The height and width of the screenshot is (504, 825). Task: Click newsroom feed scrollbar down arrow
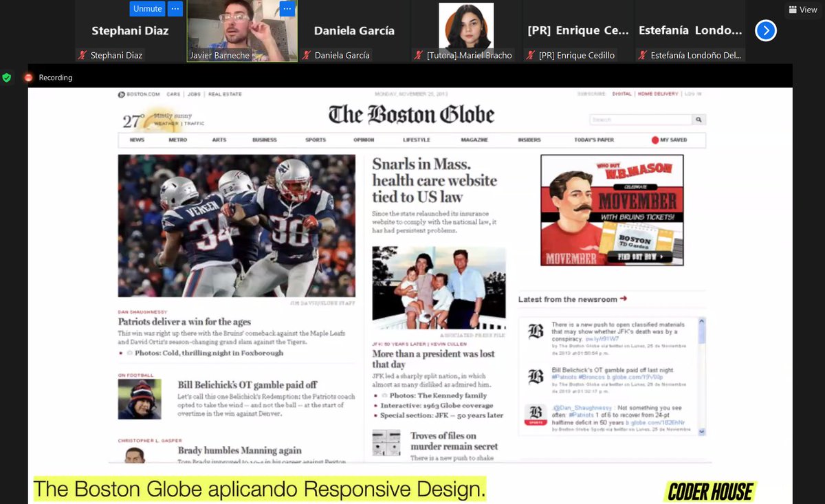click(702, 432)
